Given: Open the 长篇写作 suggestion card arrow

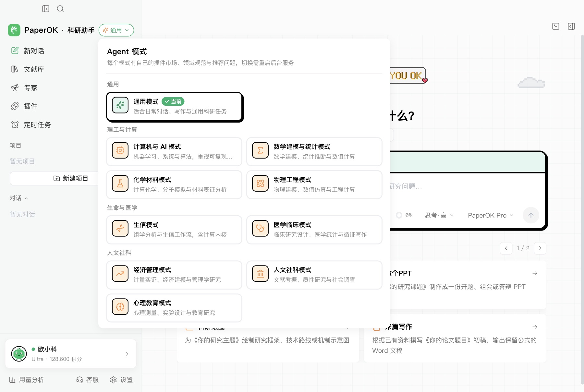Looking at the screenshot, I should coord(535,327).
